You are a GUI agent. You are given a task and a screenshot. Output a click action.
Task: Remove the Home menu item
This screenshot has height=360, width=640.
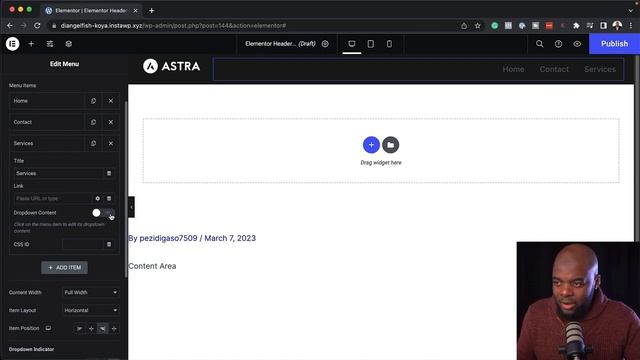click(x=111, y=101)
